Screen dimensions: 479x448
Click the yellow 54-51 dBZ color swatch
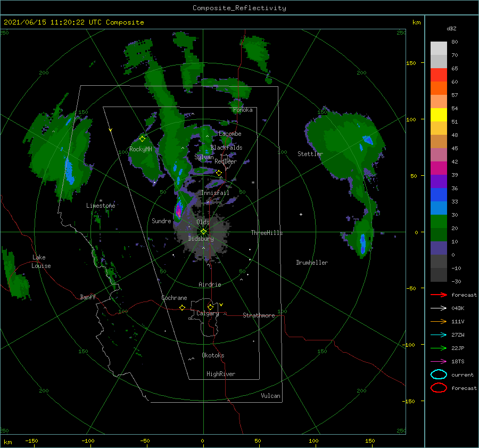[x=439, y=115]
